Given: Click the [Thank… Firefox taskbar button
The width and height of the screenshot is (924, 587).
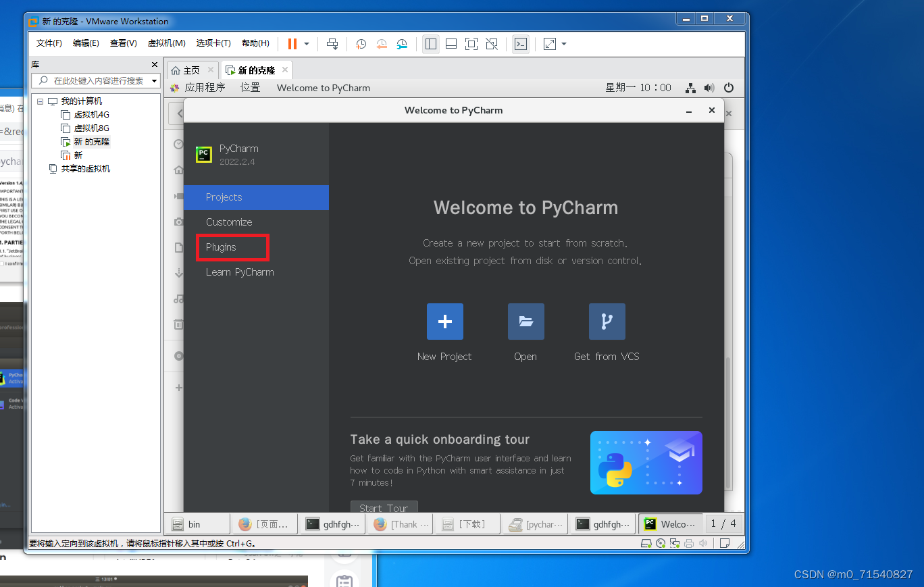Looking at the screenshot, I should click(x=401, y=524).
